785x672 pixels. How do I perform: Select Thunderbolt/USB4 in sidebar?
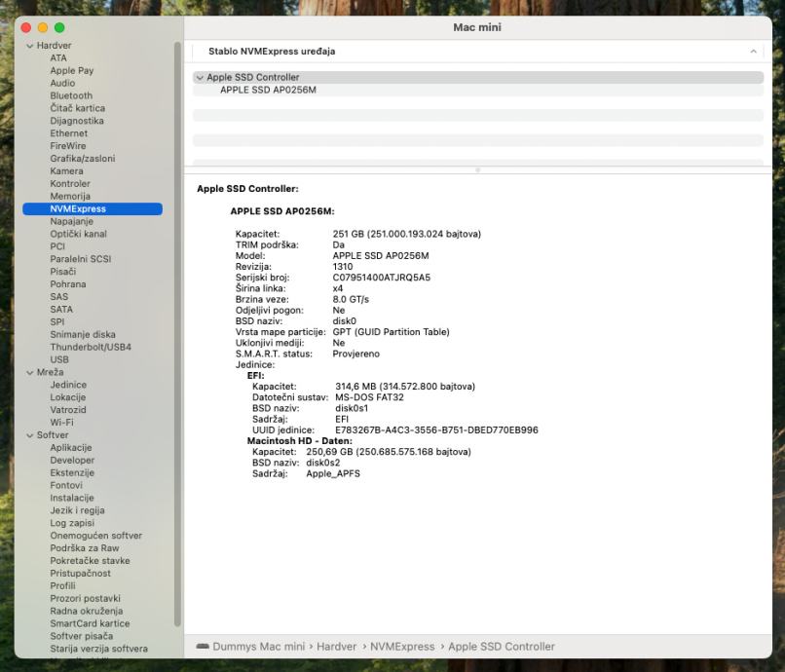[90, 347]
